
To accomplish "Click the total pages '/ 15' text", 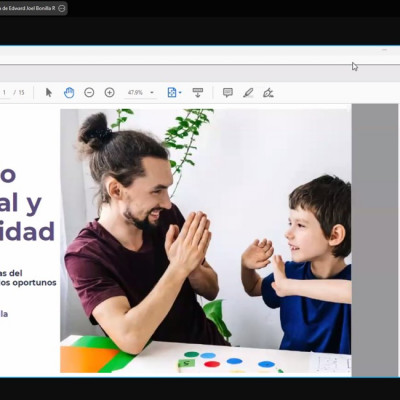I will pyautogui.click(x=19, y=92).
